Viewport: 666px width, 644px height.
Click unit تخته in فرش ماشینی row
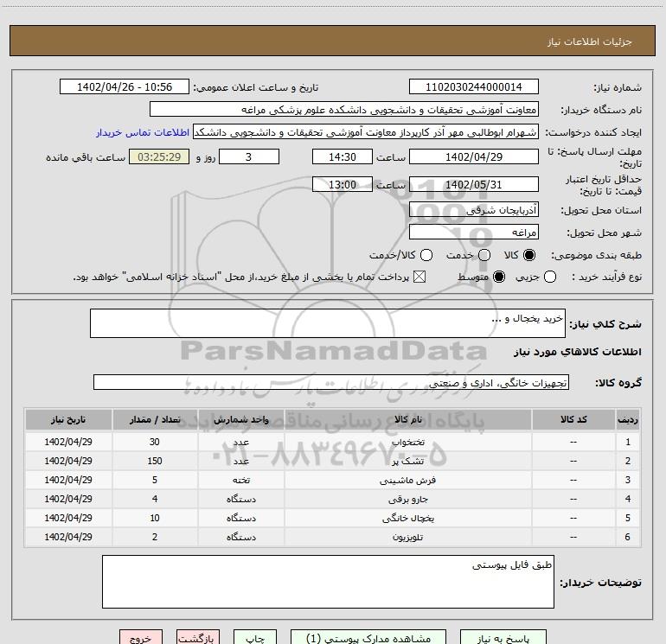click(x=240, y=480)
